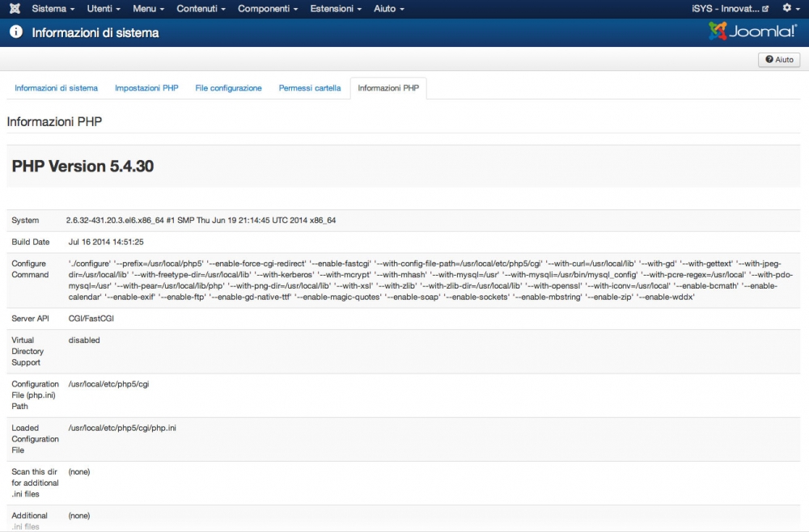Open the File configurazione tab
Image resolution: width=809 pixels, height=532 pixels.
click(228, 88)
